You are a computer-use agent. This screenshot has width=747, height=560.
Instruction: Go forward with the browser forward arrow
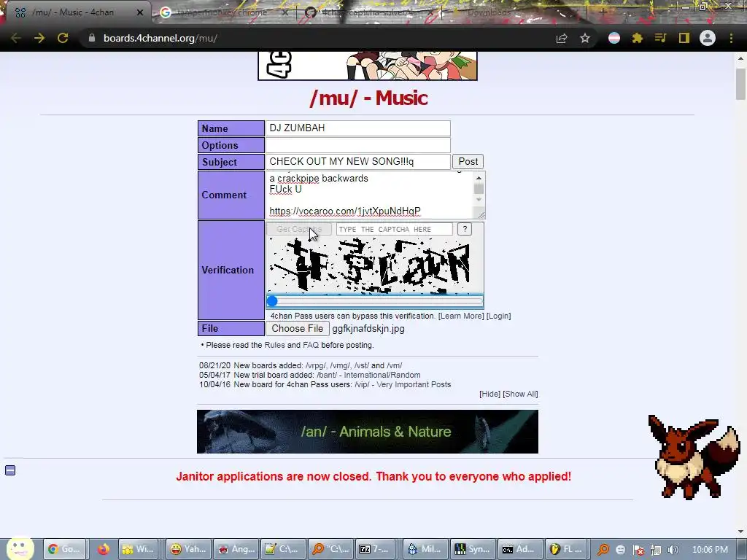point(39,38)
